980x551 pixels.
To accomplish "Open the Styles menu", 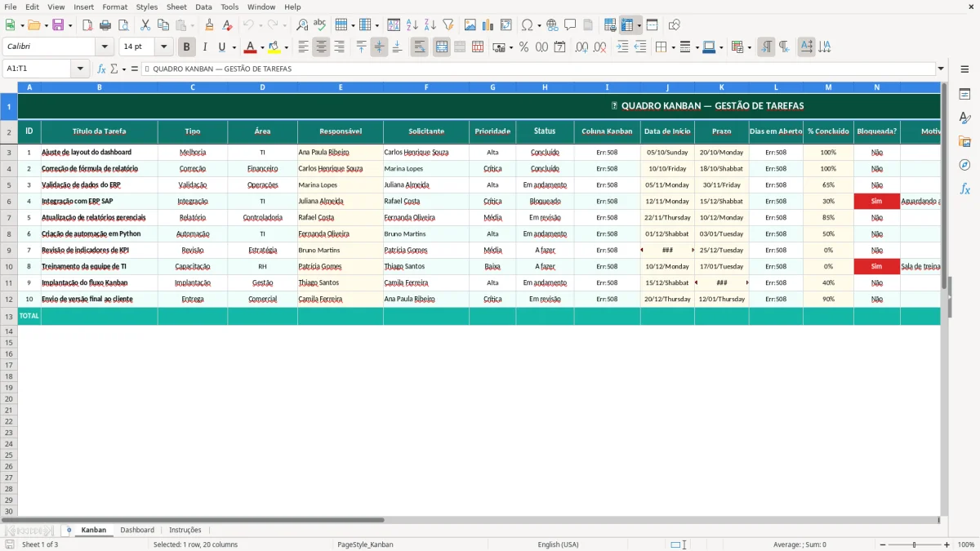I will click(147, 7).
